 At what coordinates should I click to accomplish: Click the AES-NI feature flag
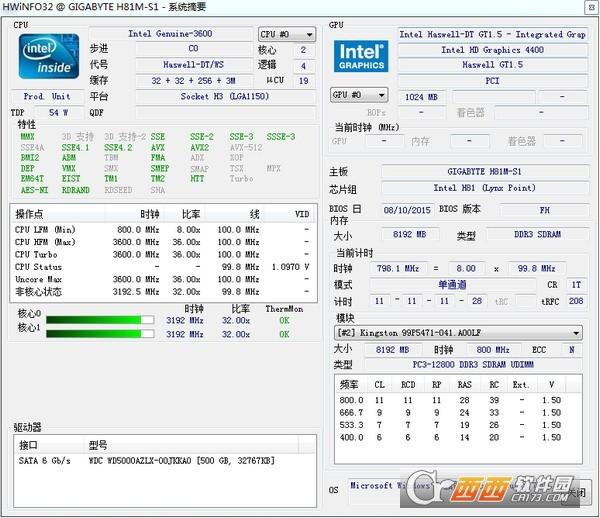34,190
